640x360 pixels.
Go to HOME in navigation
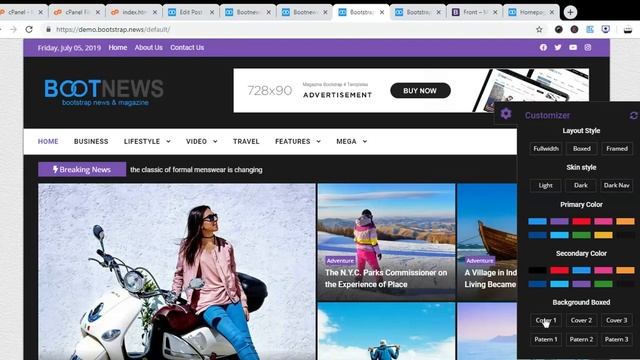pos(48,141)
